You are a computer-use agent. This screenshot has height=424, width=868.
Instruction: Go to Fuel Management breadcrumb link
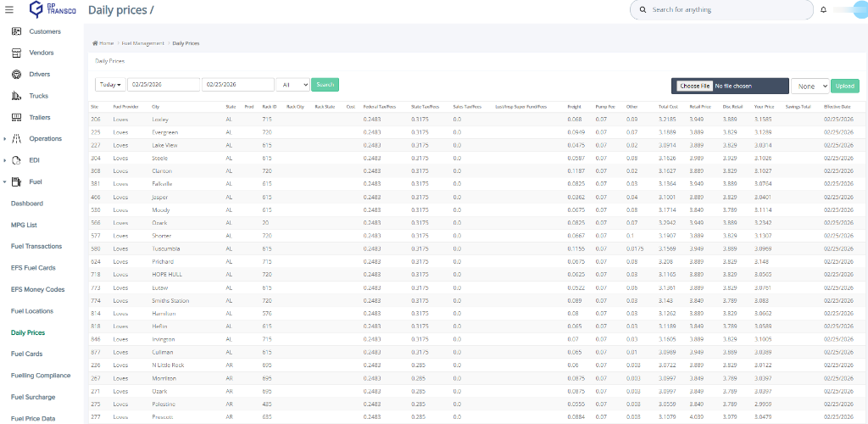tap(142, 43)
